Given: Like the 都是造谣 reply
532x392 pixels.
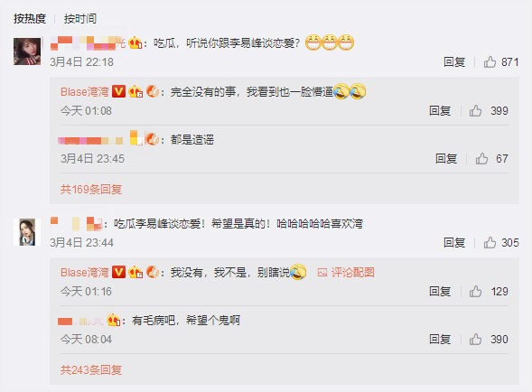Looking at the screenshot, I should 481,158.
